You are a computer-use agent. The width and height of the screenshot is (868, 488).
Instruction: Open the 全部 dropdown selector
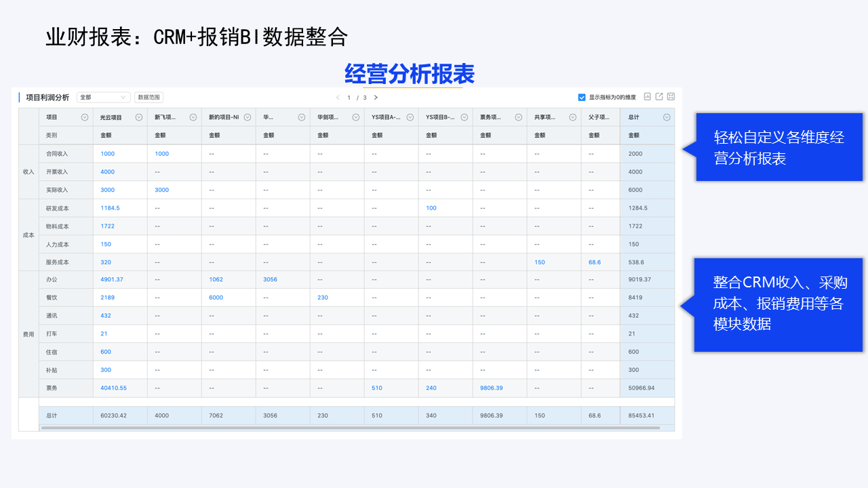click(104, 98)
